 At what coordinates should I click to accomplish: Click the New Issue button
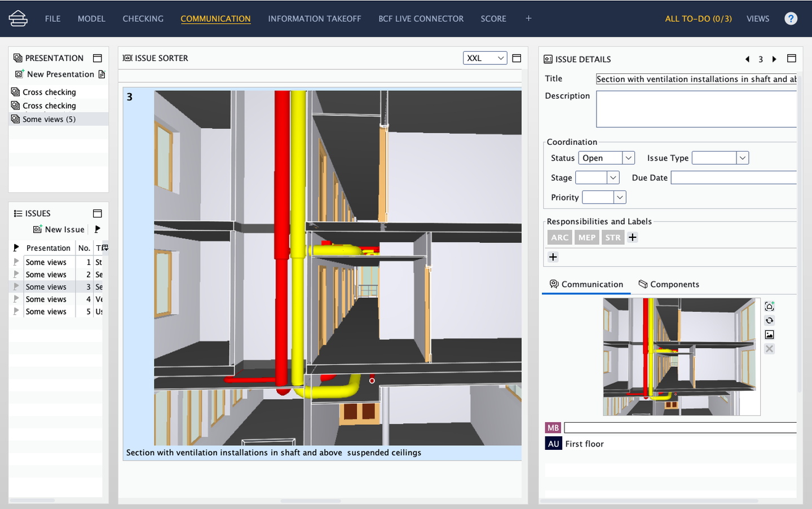(x=59, y=229)
